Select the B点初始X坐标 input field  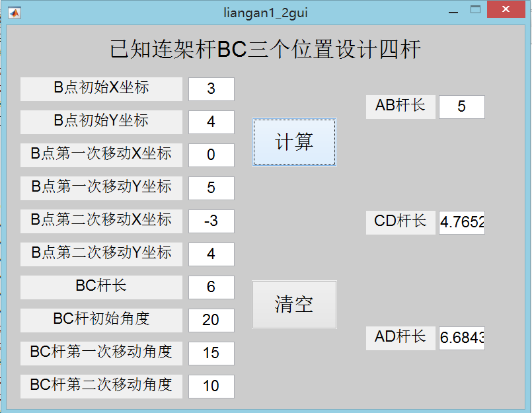pos(211,89)
